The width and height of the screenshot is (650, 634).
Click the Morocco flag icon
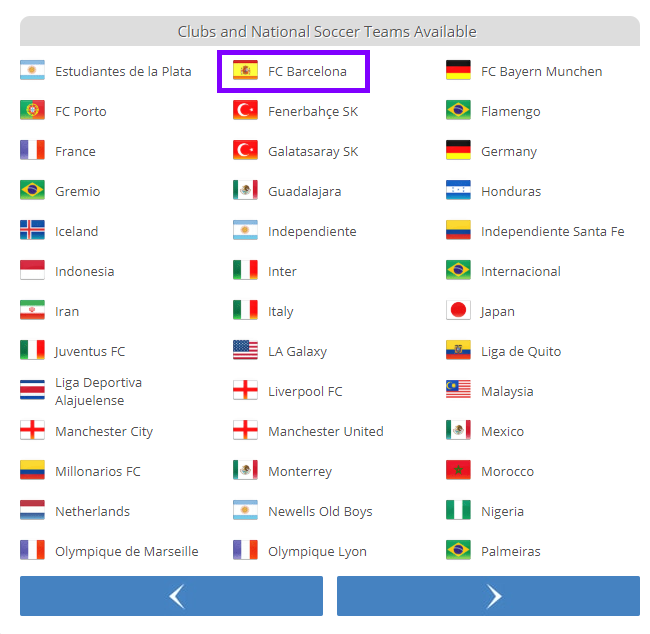point(458,470)
